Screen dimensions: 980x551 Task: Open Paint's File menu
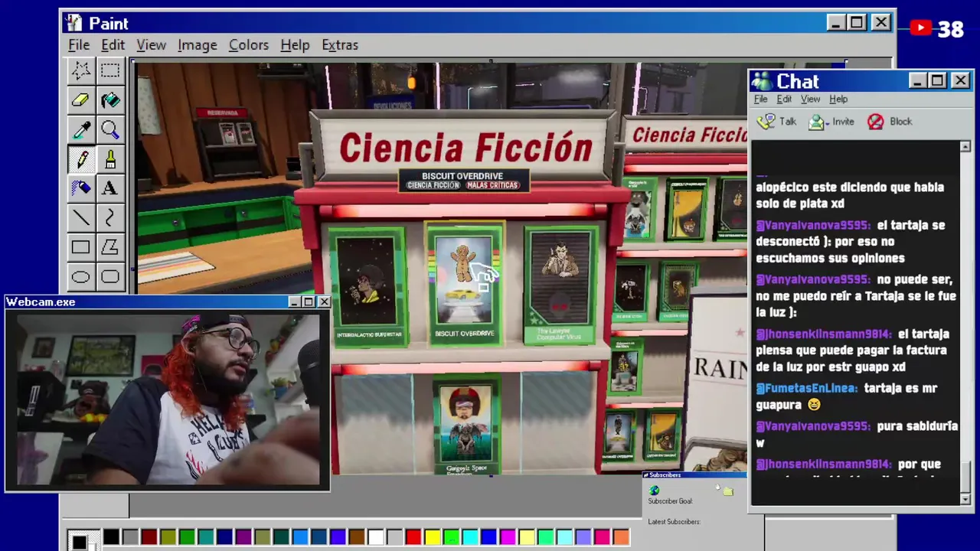79,45
